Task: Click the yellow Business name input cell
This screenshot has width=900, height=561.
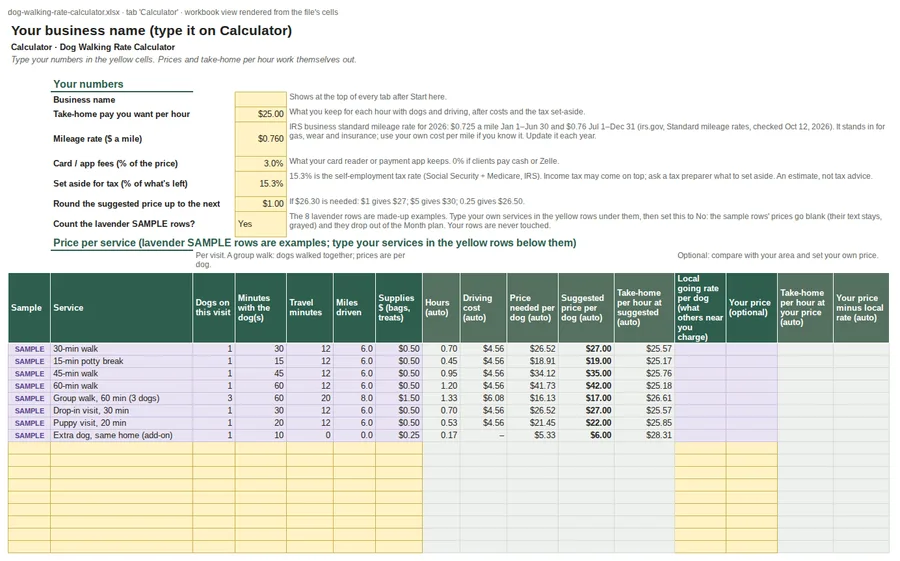Action: point(260,99)
